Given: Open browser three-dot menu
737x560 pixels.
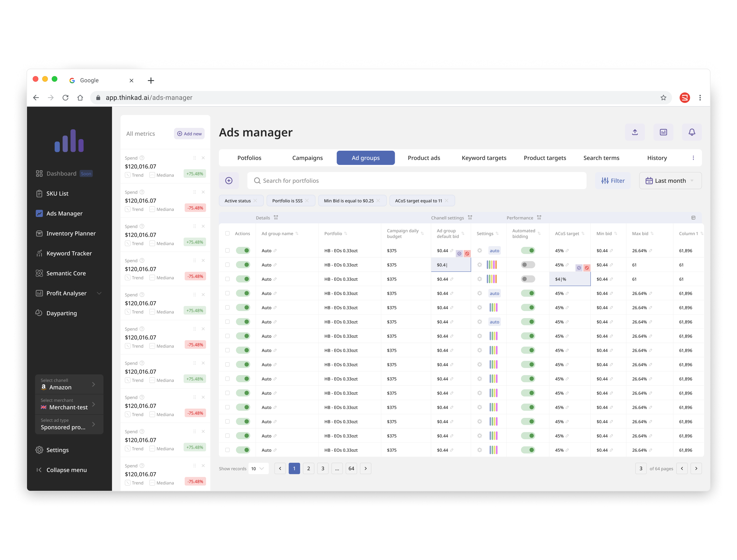Looking at the screenshot, I should pyautogui.click(x=700, y=98).
